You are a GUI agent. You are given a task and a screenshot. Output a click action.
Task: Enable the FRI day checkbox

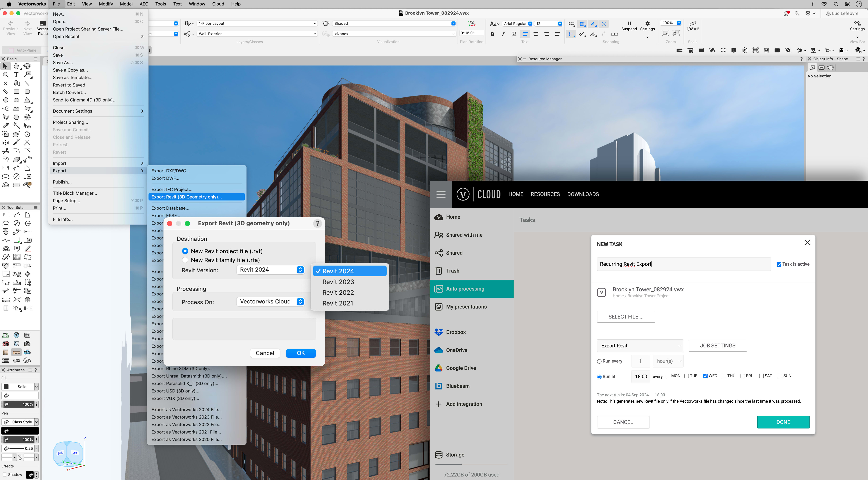pos(743,376)
